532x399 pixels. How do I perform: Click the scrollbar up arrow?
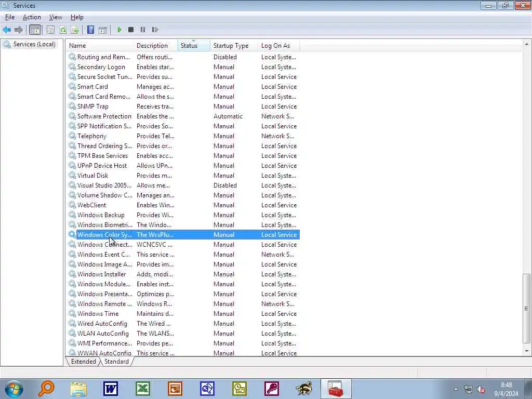point(527,44)
